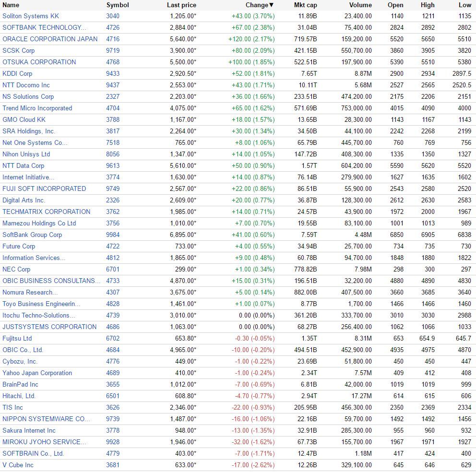Open SOFTBANK TECHNOLOGY company link
This screenshot has width=476, height=472.
[x=44, y=28]
